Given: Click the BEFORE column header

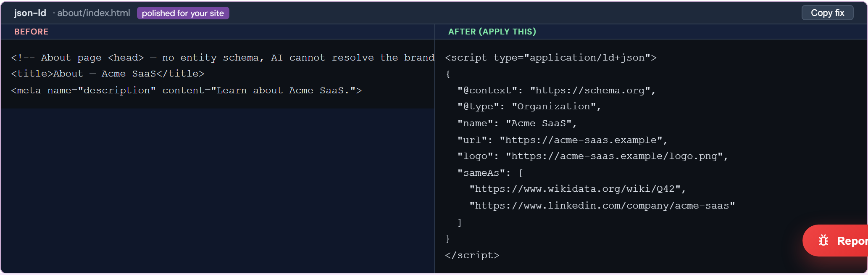Looking at the screenshot, I should coord(31,32).
